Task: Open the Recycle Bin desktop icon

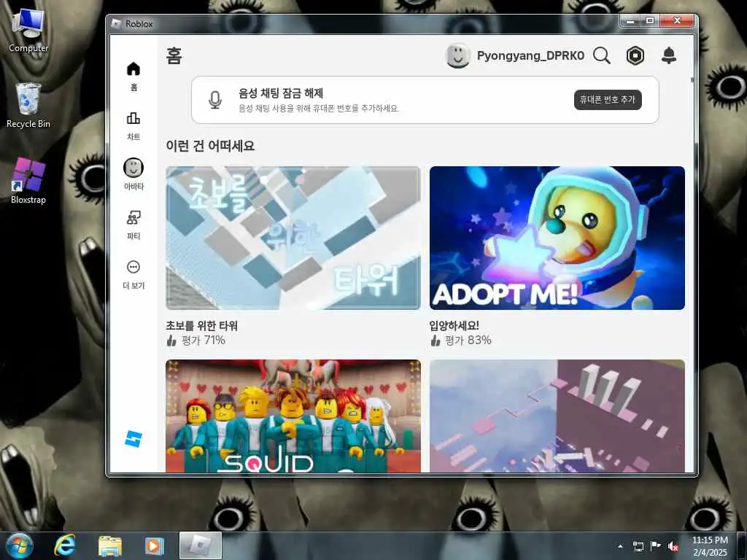Action: tap(28, 105)
